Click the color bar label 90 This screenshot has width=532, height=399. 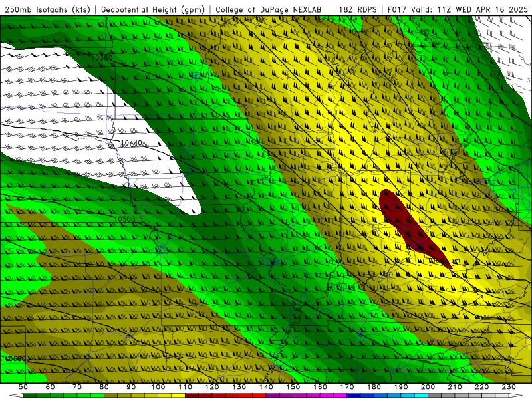tap(131, 387)
